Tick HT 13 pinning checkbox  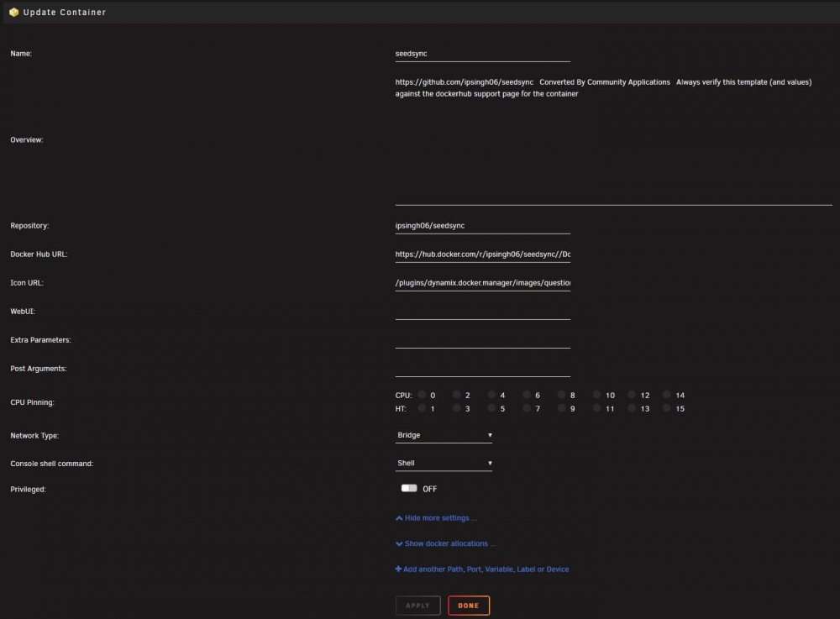coord(632,408)
